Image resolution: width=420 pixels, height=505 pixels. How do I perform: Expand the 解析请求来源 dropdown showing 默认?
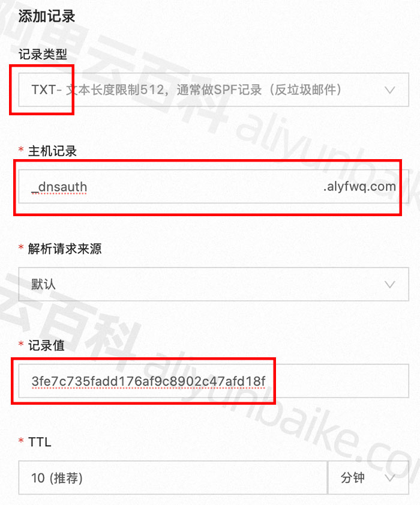(214, 284)
